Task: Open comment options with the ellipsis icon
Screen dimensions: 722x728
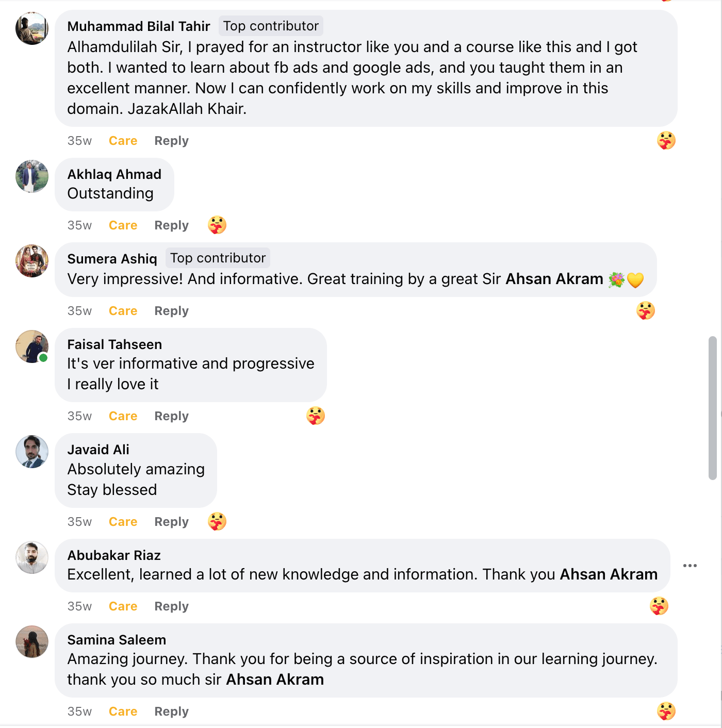Action: point(690,565)
